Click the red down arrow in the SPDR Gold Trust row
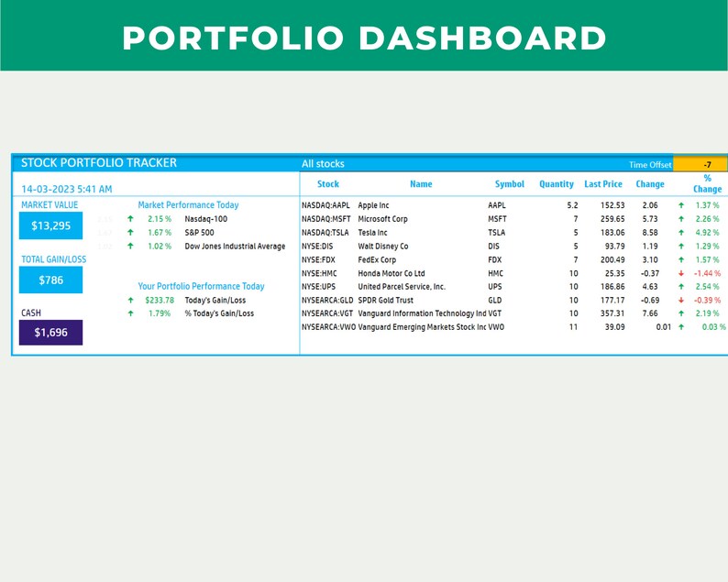The height and width of the screenshot is (582, 728). coord(681,301)
